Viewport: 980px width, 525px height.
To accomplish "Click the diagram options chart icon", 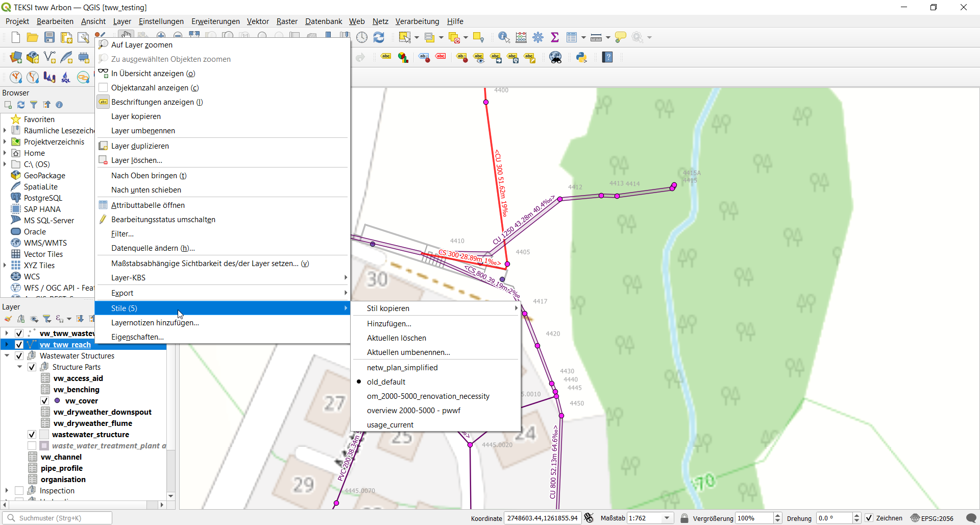I will 403,57.
